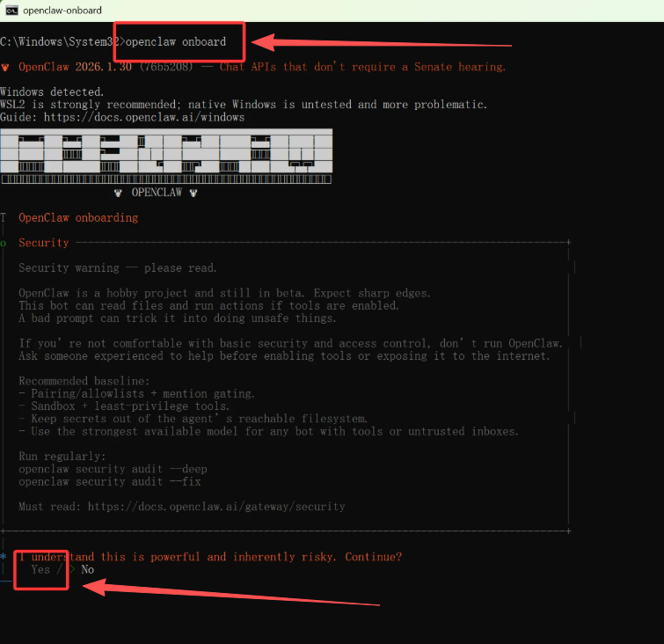Click the green circle marker beside Security
The width and height of the screenshot is (664, 644).
[x=4, y=243]
